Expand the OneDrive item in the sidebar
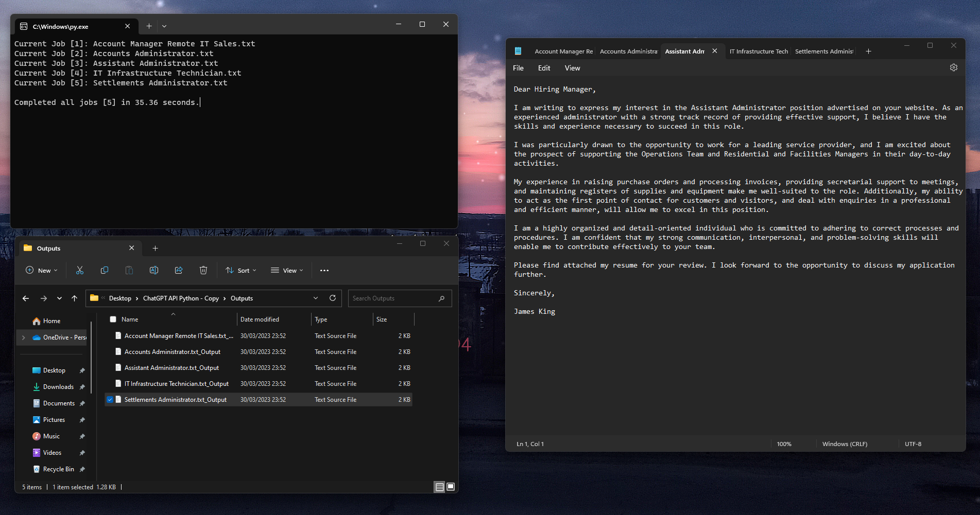This screenshot has height=515, width=980. coord(24,338)
